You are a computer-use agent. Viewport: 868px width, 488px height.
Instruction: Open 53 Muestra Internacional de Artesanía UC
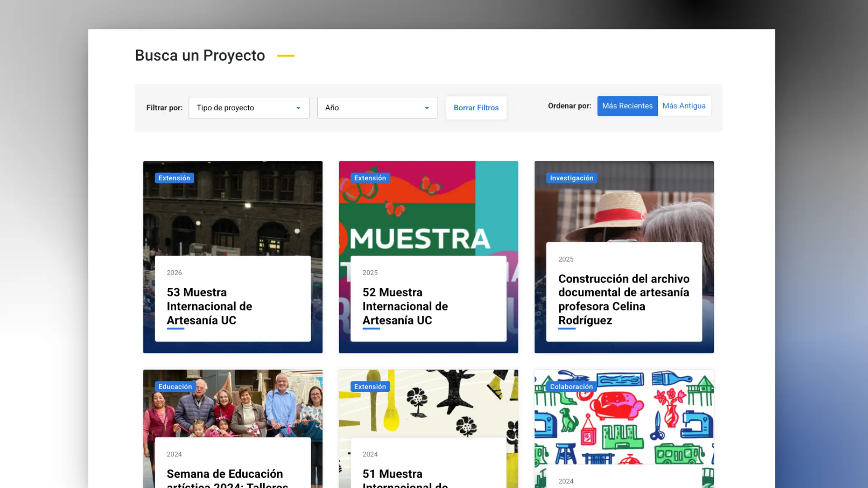point(209,306)
